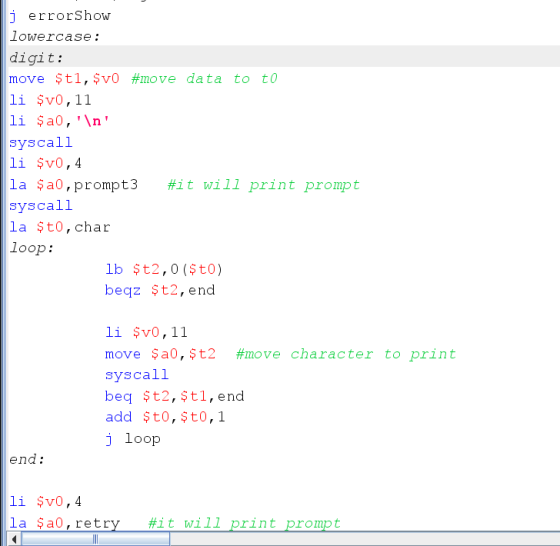Click the comment "#move data to t0"
560x546 pixels.
(204, 79)
